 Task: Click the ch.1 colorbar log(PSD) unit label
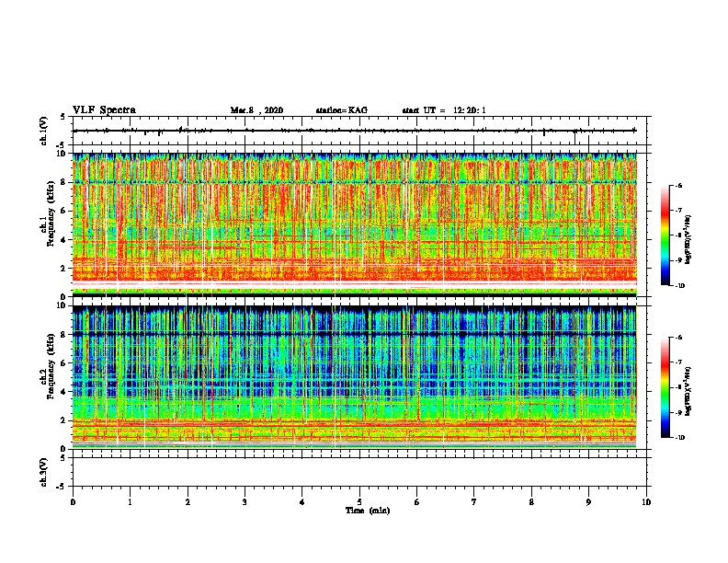coord(688,239)
